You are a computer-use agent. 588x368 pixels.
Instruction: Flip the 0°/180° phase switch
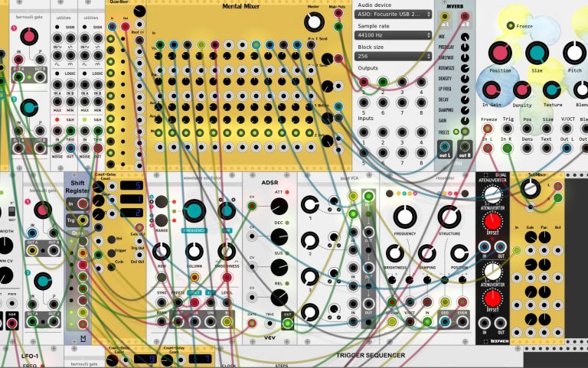(11, 211)
